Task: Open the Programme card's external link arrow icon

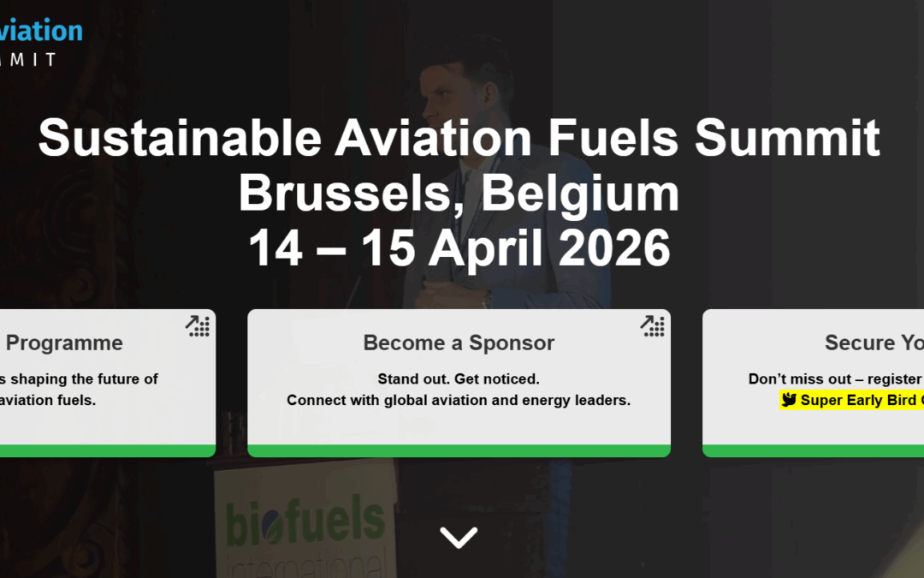Action: pyautogui.click(x=198, y=326)
